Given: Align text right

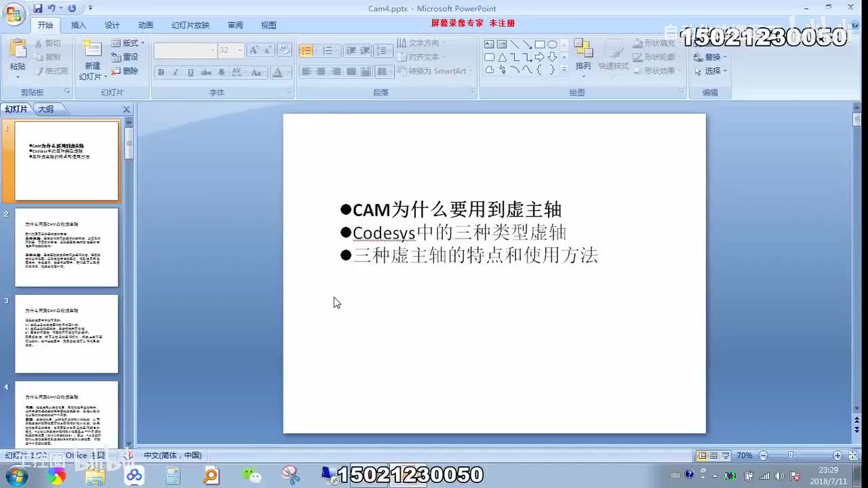Looking at the screenshot, I should [336, 71].
